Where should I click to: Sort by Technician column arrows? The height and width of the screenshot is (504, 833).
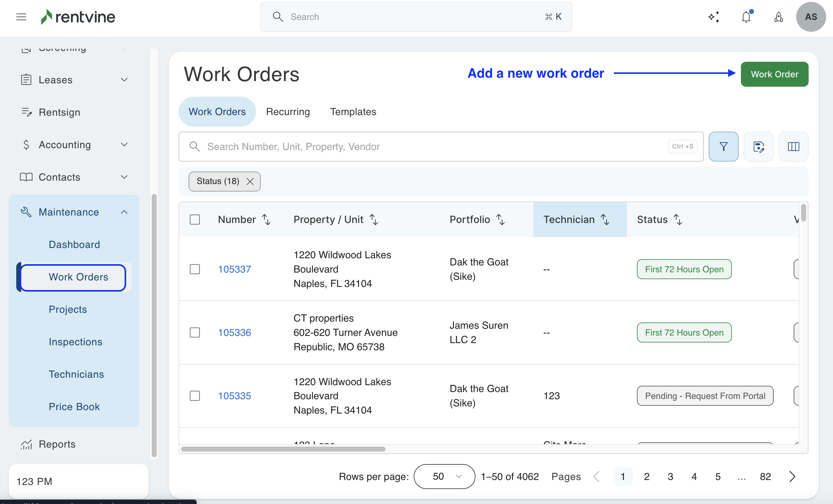pos(605,220)
